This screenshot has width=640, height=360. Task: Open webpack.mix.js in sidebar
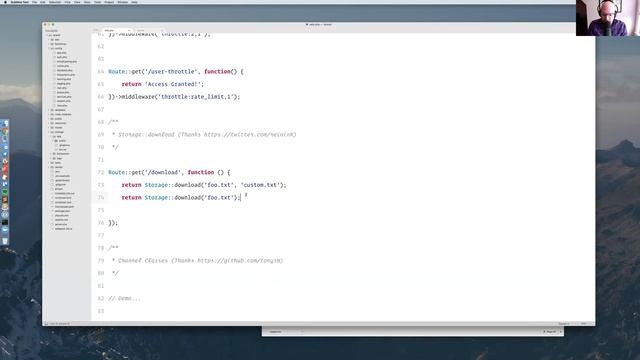pos(63,229)
